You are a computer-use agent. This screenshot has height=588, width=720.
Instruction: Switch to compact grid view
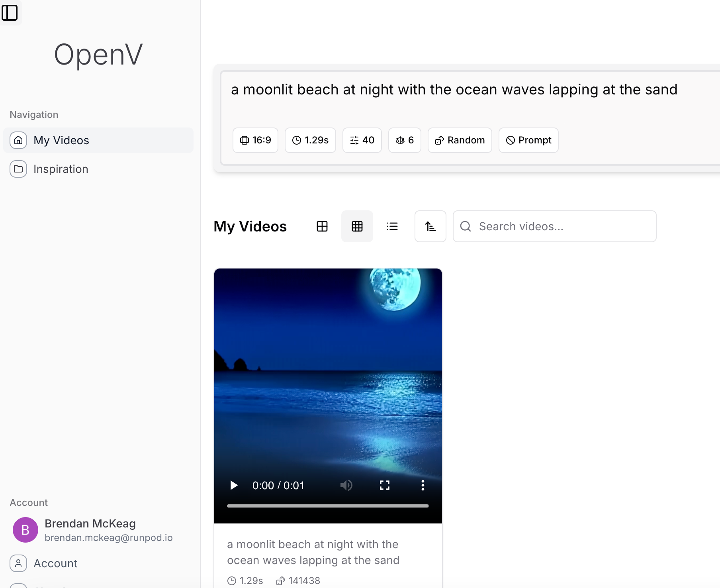point(357,226)
